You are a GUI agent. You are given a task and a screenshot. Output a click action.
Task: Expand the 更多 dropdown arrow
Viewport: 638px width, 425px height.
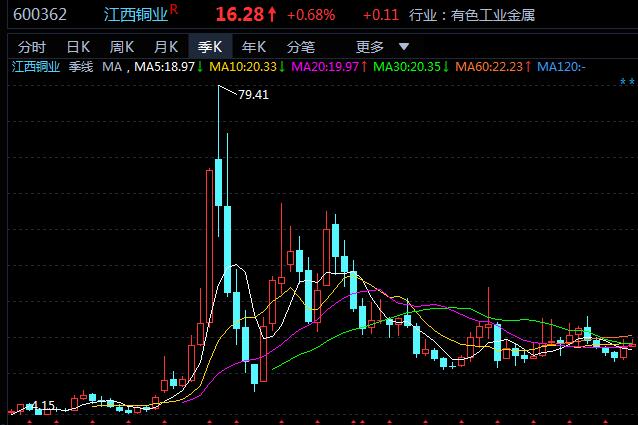(404, 46)
